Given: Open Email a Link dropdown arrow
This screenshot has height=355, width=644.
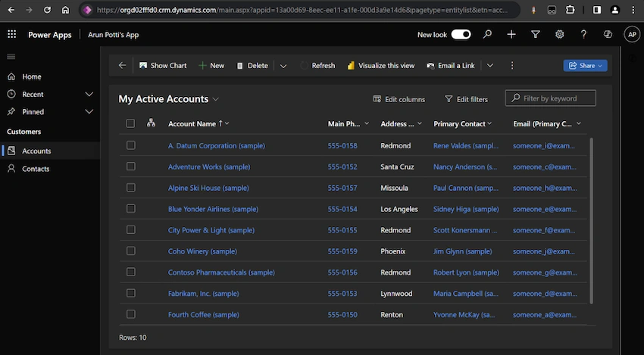Looking at the screenshot, I should [x=490, y=66].
